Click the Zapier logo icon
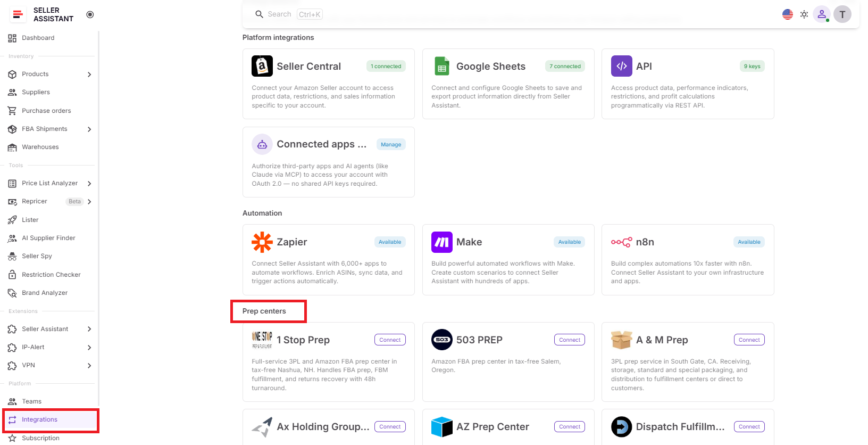This screenshot has height=445, width=868. click(x=262, y=242)
